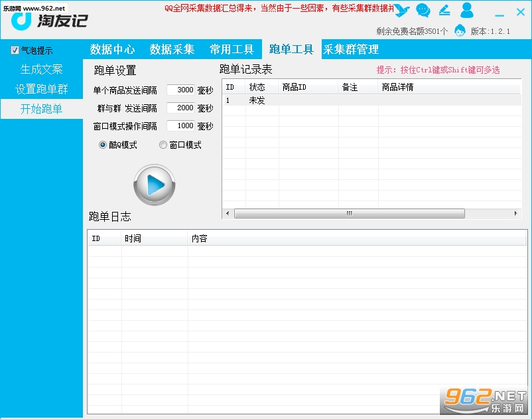This screenshot has height=419, width=532.
Task: Click the 群与群发送间隔 field showing 2000
Action: click(x=181, y=108)
